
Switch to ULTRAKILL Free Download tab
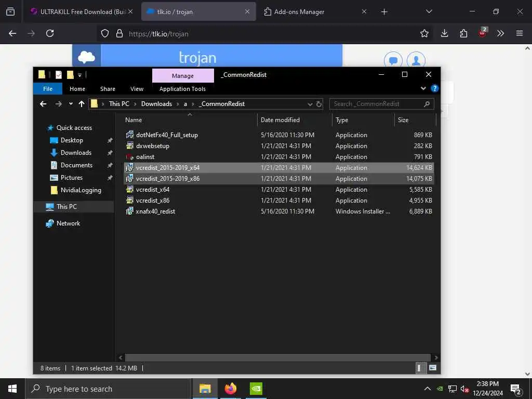[x=78, y=11]
